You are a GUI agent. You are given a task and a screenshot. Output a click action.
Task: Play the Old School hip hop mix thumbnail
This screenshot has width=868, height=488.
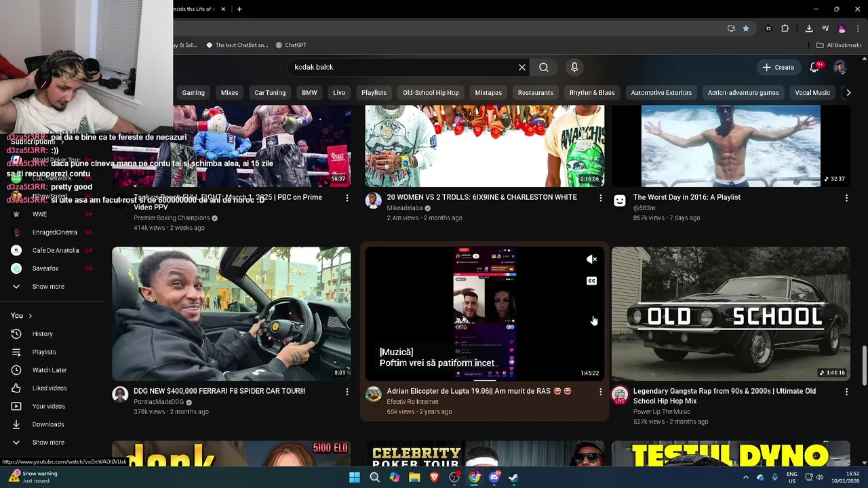(x=730, y=314)
